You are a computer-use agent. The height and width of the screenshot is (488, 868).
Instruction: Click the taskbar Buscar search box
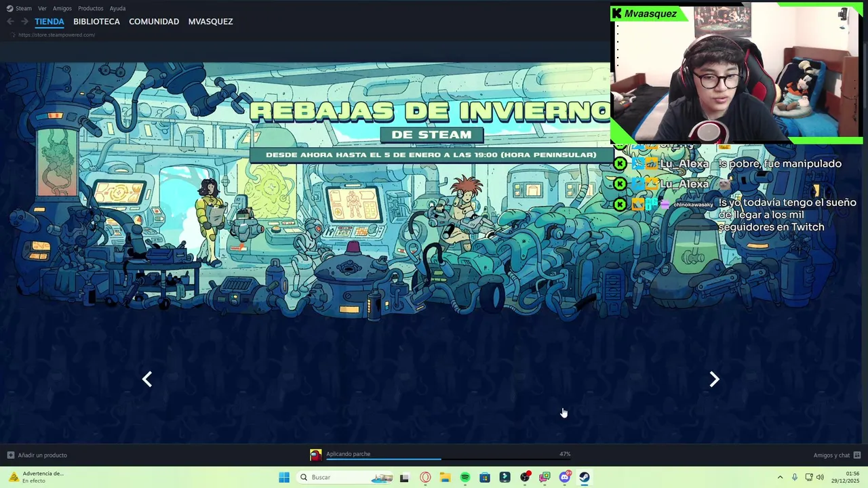pyautogui.click(x=344, y=477)
